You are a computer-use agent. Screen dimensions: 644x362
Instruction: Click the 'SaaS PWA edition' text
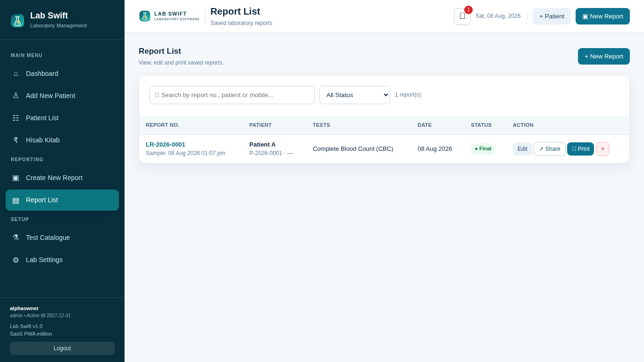pyautogui.click(x=31, y=334)
